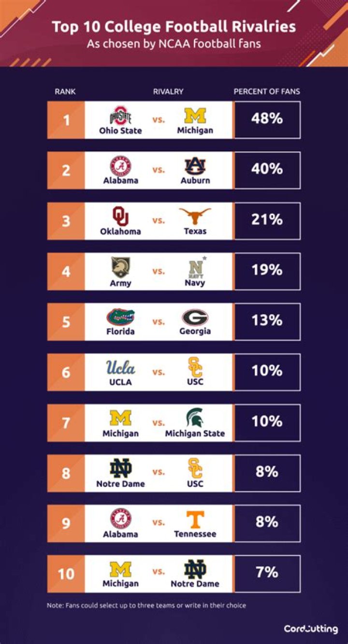Select the rank 10 orange number box

click(x=66, y=574)
